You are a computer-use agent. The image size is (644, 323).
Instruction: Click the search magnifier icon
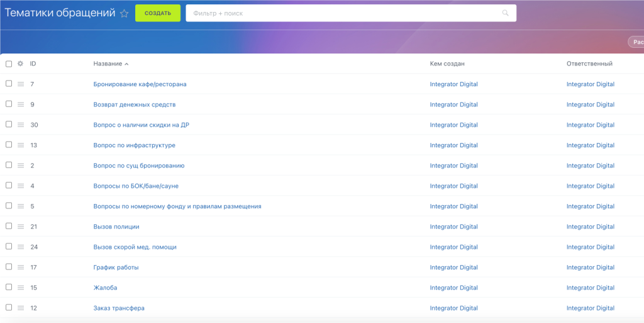pyautogui.click(x=505, y=13)
